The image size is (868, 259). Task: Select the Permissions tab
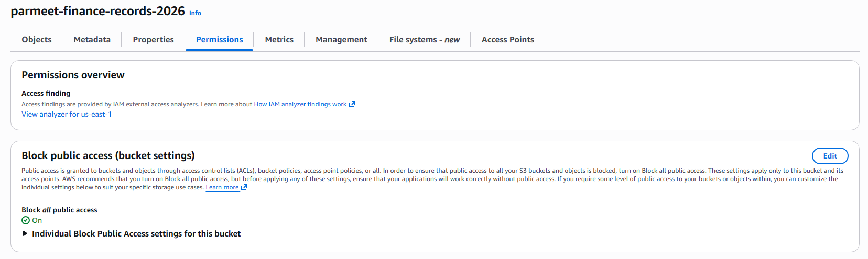coord(219,40)
